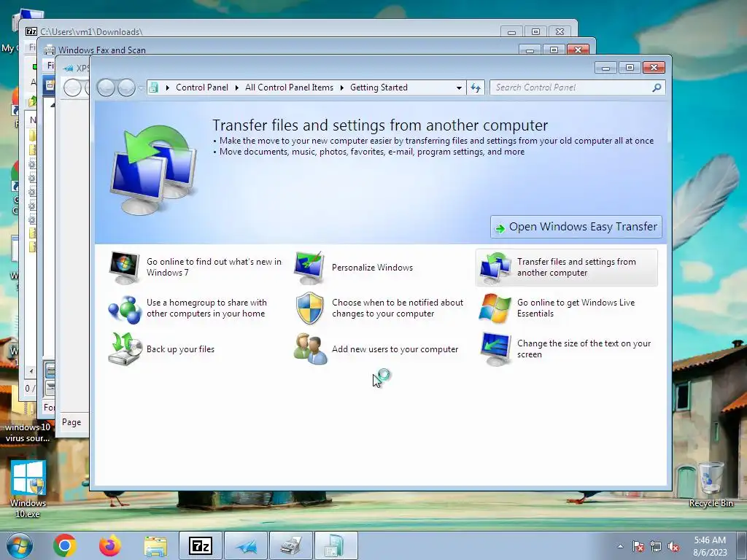Open Windows Easy Transfer button
The height and width of the screenshot is (560, 747).
click(576, 227)
